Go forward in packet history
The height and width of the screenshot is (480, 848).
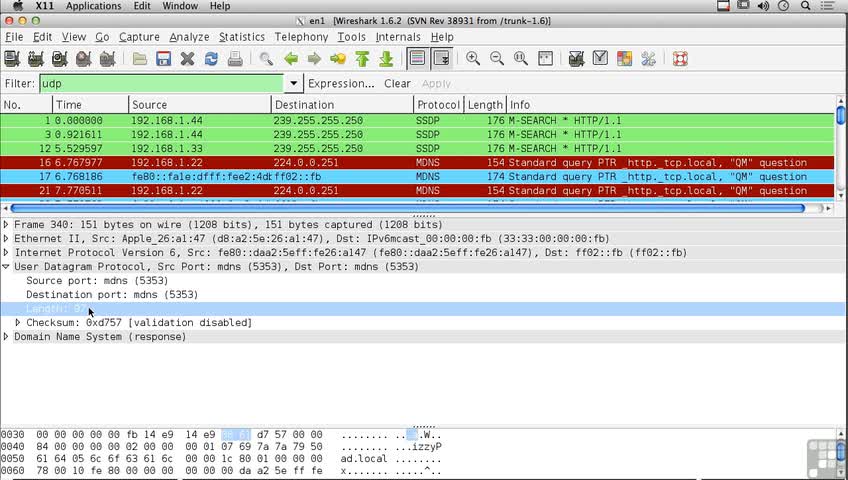314,58
